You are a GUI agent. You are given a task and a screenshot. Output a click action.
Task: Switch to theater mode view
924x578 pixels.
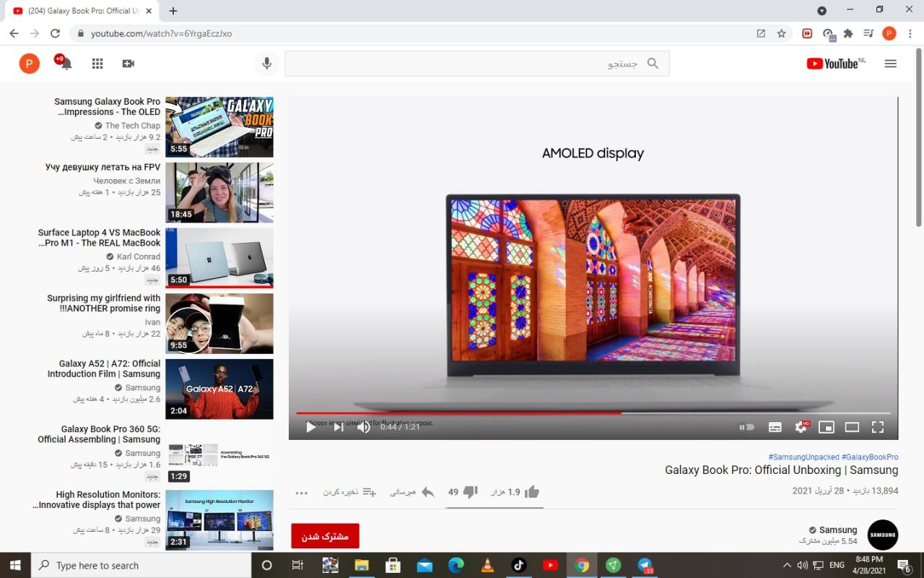pyautogui.click(x=852, y=427)
